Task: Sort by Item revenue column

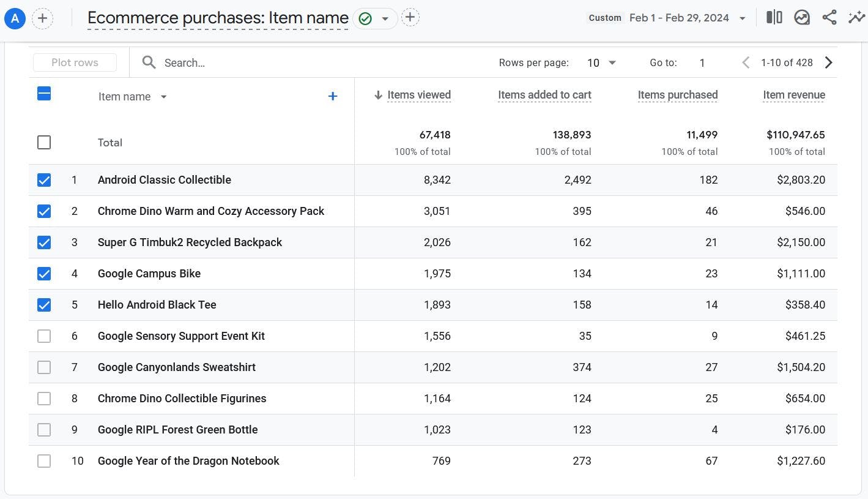Action: (x=794, y=95)
